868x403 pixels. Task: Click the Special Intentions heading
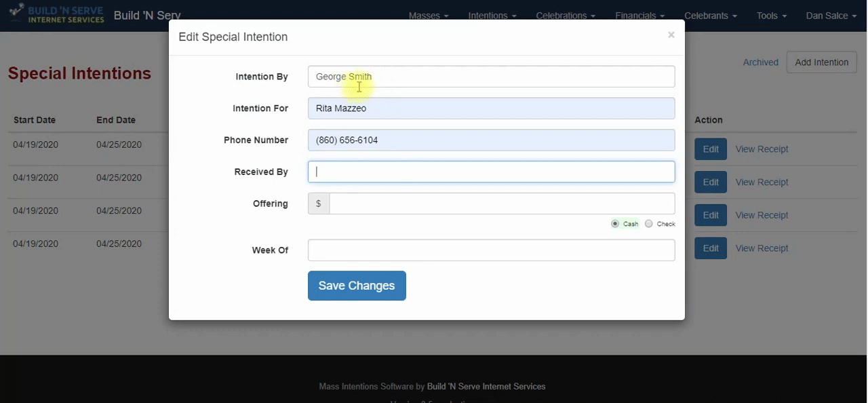point(79,73)
